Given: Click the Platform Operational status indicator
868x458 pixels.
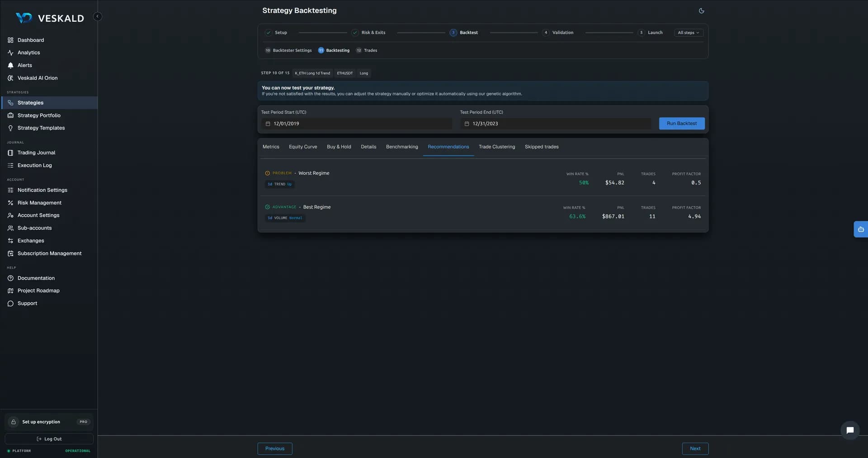Looking at the screenshot, I should point(49,451).
